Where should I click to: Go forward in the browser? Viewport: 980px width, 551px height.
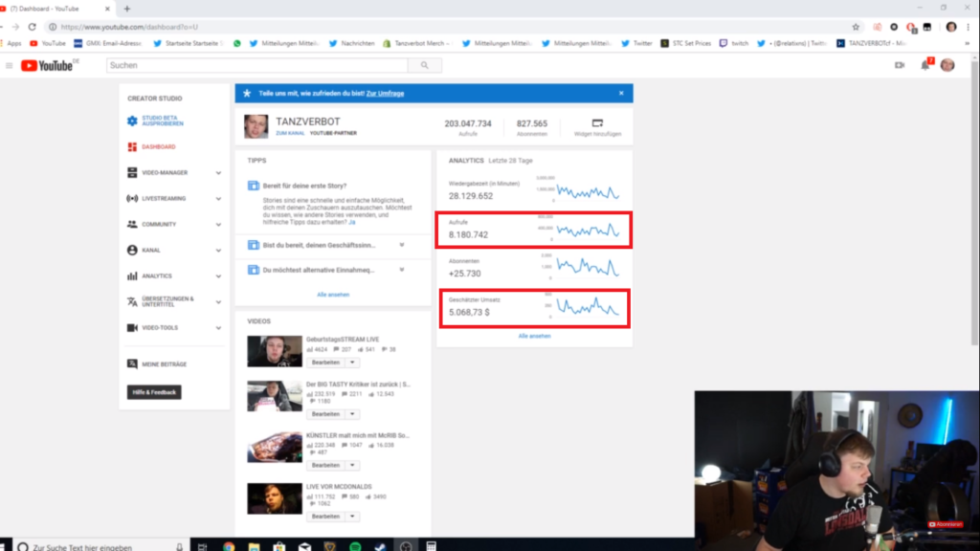[15, 27]
